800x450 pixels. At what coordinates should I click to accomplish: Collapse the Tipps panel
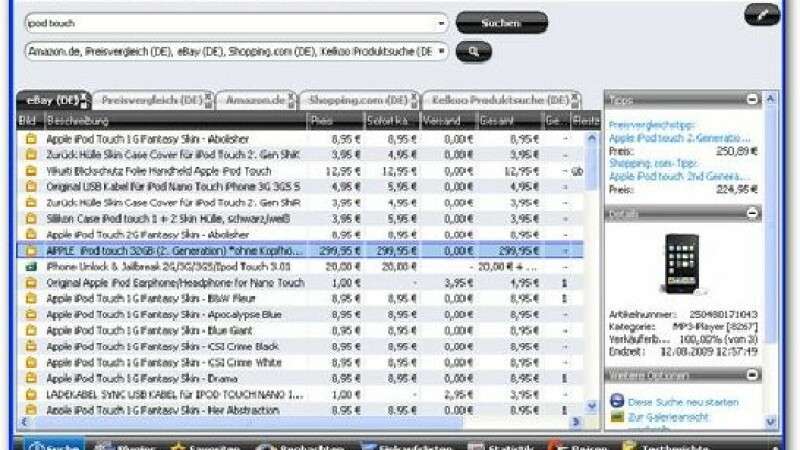[x=752, y=99]
